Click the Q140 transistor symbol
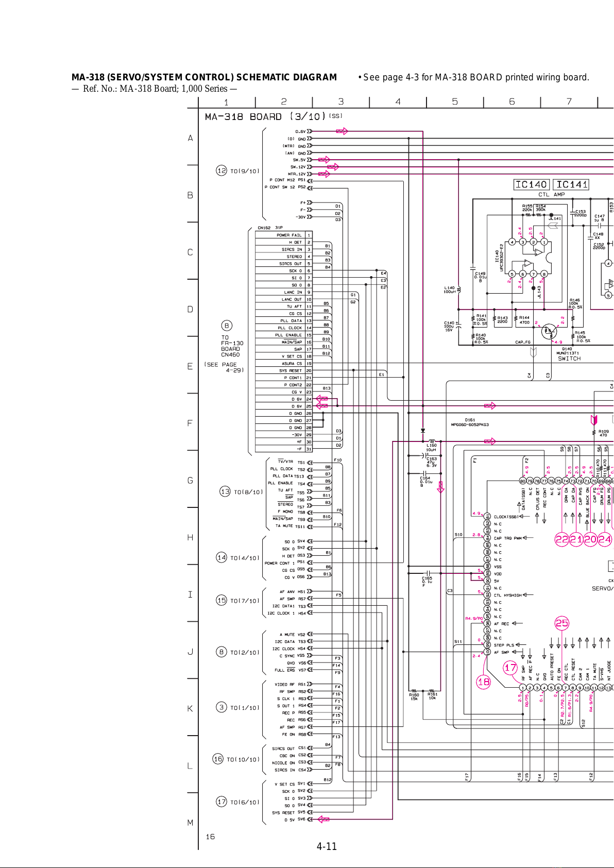 [x=550, y=331]
